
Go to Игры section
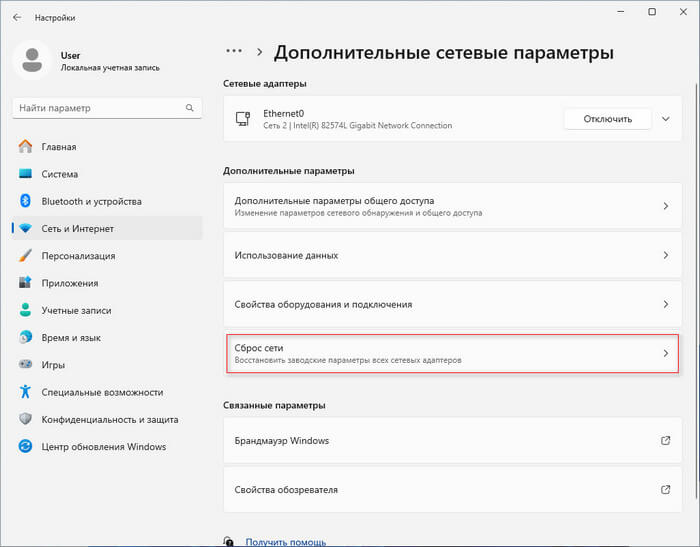[x=107, y=364]
